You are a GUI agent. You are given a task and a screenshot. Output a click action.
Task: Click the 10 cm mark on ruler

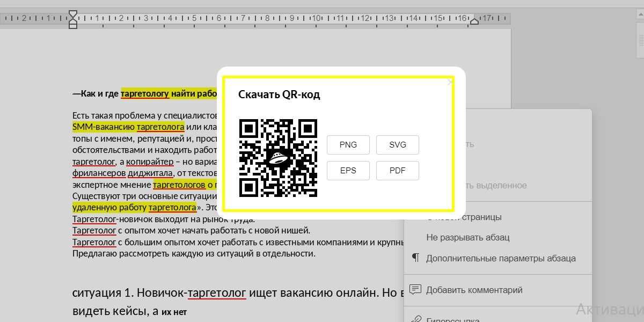(316, 19)
